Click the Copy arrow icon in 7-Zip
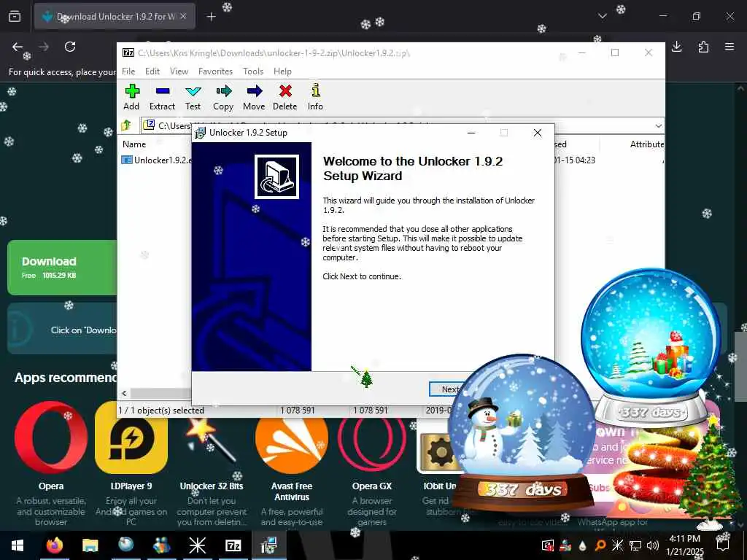The image size is (747, 560). point(223,91)
